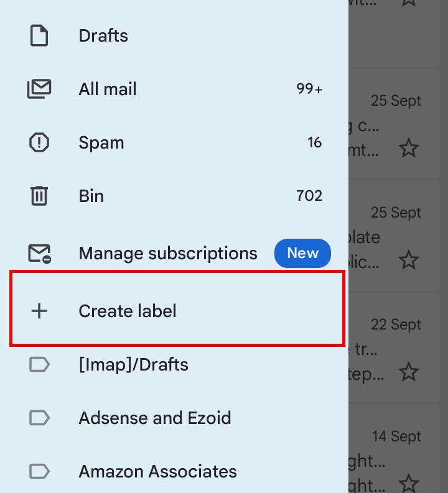448x493 pixels.
Task: Click the Manage subscriptions envelope icon
Action: click(x=40, y=254)
